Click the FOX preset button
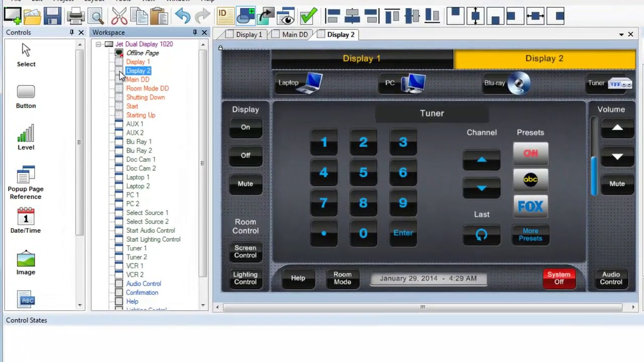644x362 pixels. point(530,206)
